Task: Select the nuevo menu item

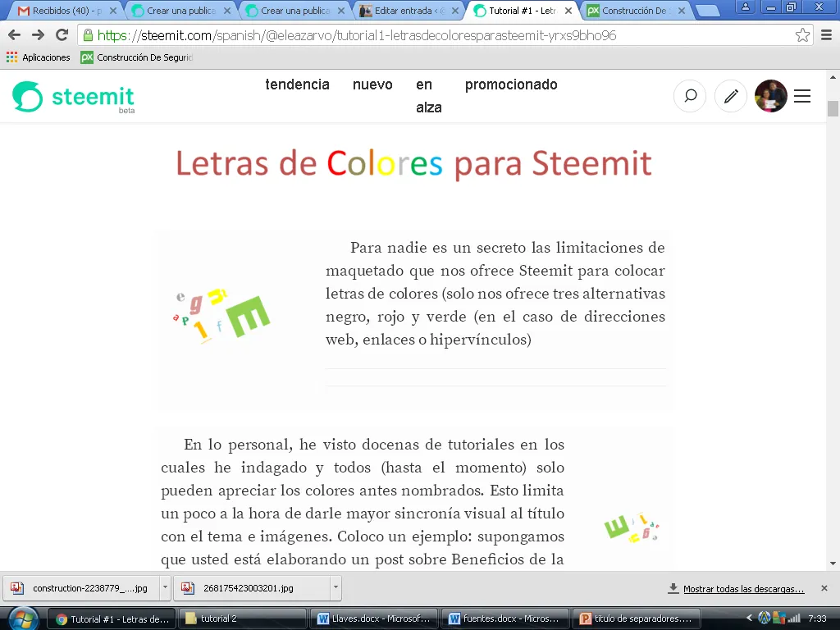Action: 372,84
